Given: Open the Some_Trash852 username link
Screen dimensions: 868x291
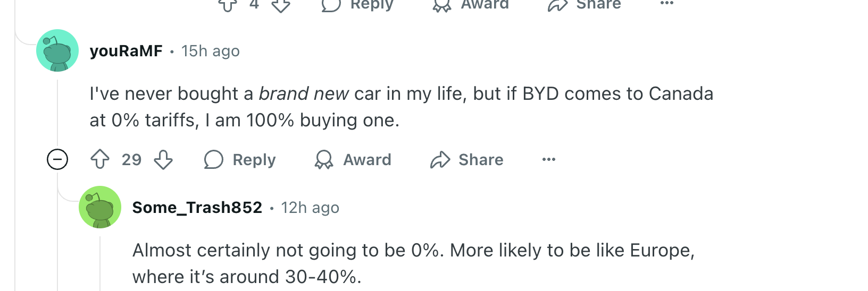Looking at the screenshot, I should [197, 208].
